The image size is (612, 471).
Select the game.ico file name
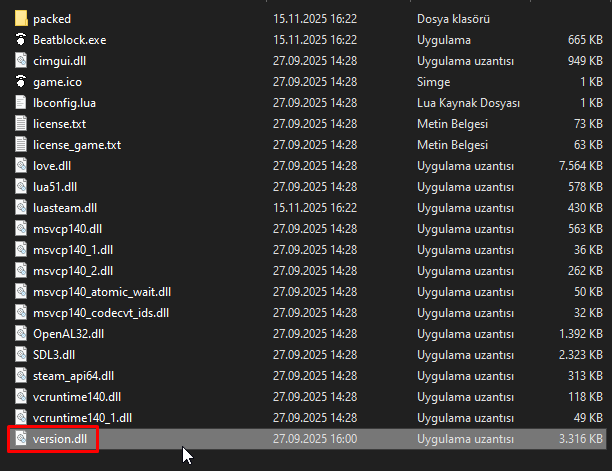(57, 82)
